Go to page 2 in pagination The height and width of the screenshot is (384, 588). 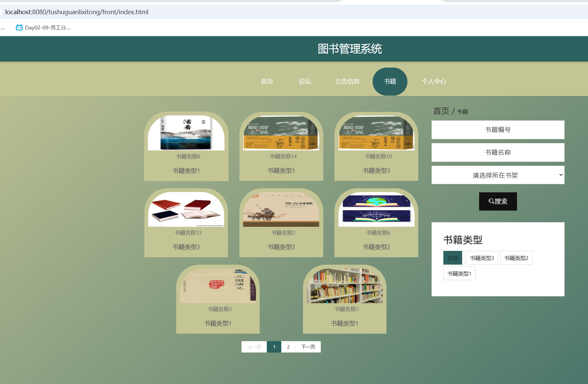[x=288, y=347]
